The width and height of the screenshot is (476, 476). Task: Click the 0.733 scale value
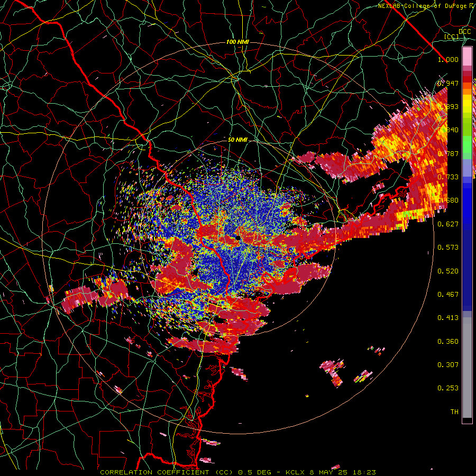tap(448, 177)
